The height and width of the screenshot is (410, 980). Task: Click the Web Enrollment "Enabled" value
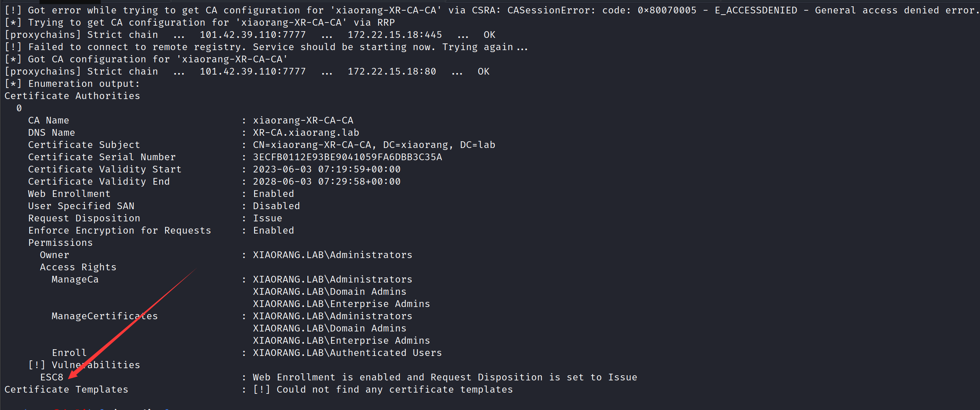point(273,194)
